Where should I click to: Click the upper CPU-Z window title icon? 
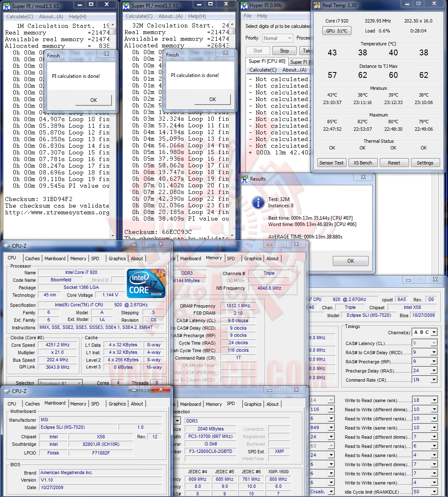[7, 246]
